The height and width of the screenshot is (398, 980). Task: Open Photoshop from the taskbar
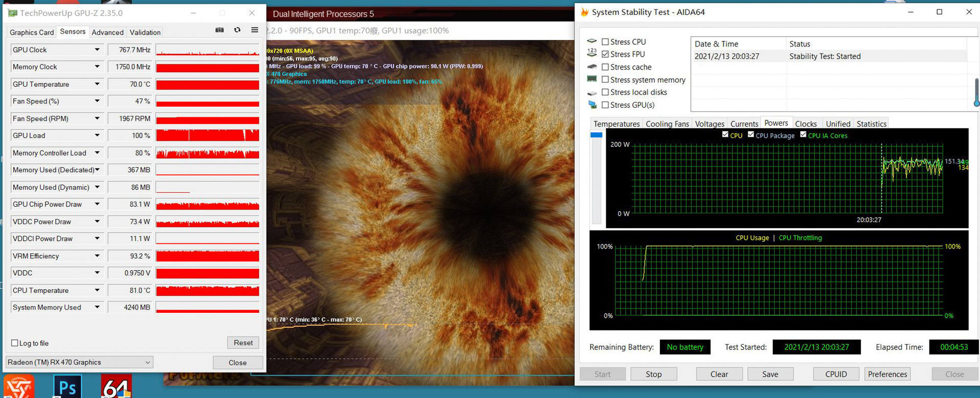pos(67,386)
